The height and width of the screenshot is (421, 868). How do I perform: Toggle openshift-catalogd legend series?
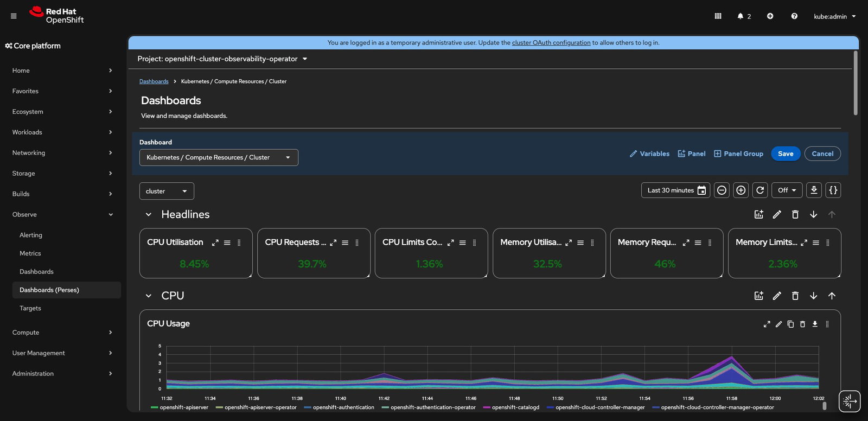click(511, 407)
